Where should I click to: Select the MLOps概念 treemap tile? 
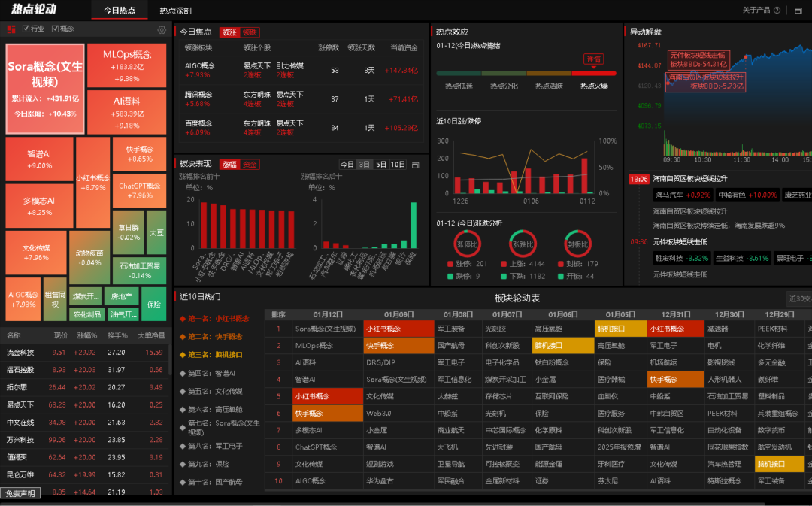[127, 65]
